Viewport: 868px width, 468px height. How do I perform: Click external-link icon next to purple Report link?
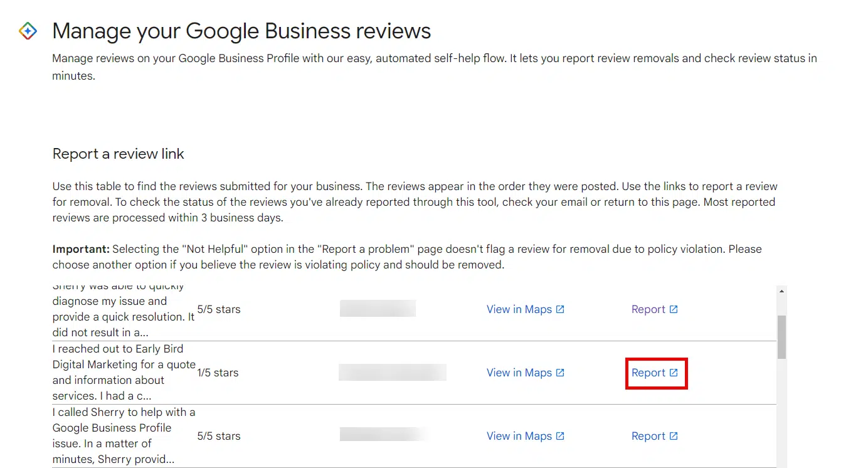click(x=674, y=309)
